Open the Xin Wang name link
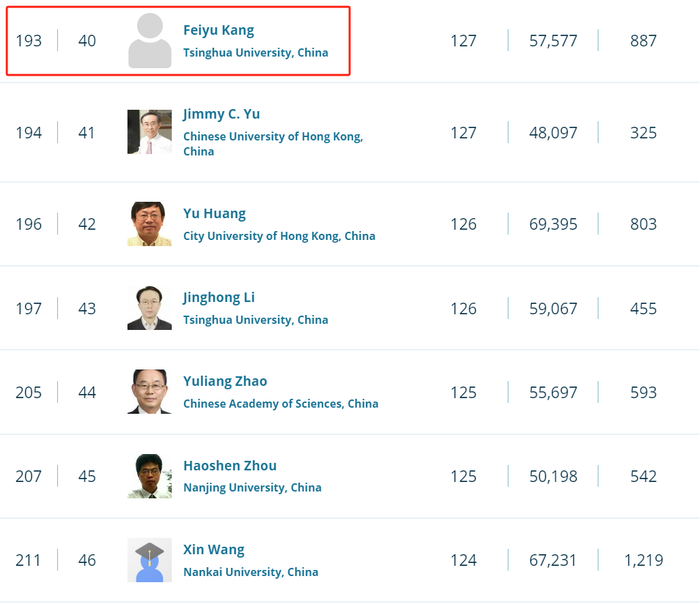This screenshot has height=604, width=700. (213, 550)
